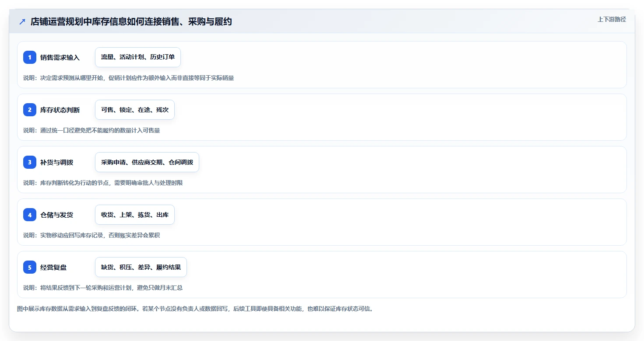Click step number badge 1
The image size is (644, 341).
coord(30,57)
